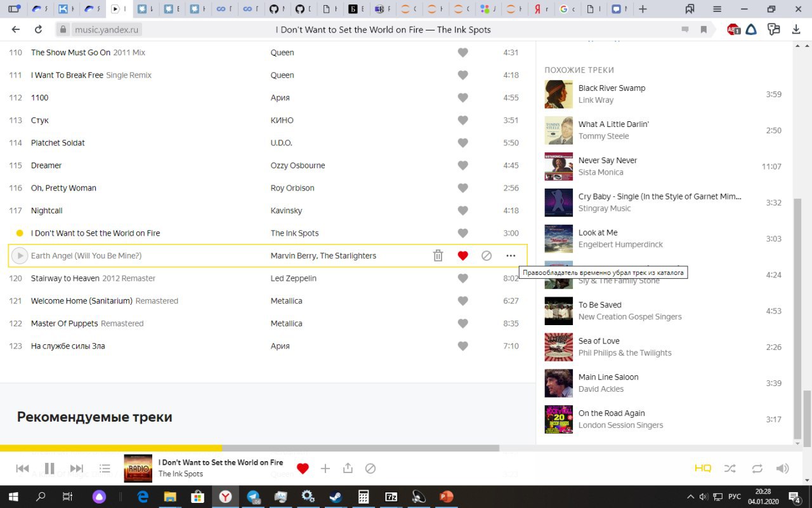This screenshot has width=812, height=508.
Task: Open PowerPoint from the taskbar
Action: (x=447, y=497)
